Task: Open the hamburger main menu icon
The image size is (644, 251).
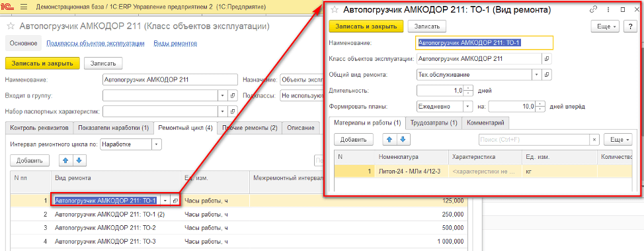Action: [23, 7]
